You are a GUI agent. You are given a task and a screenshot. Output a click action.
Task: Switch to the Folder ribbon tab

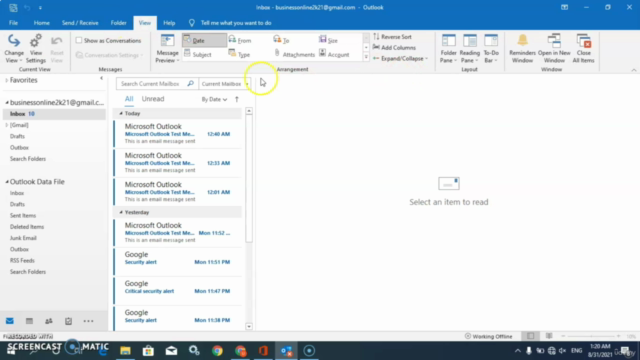pyautogui.click(x=118, y=23)
